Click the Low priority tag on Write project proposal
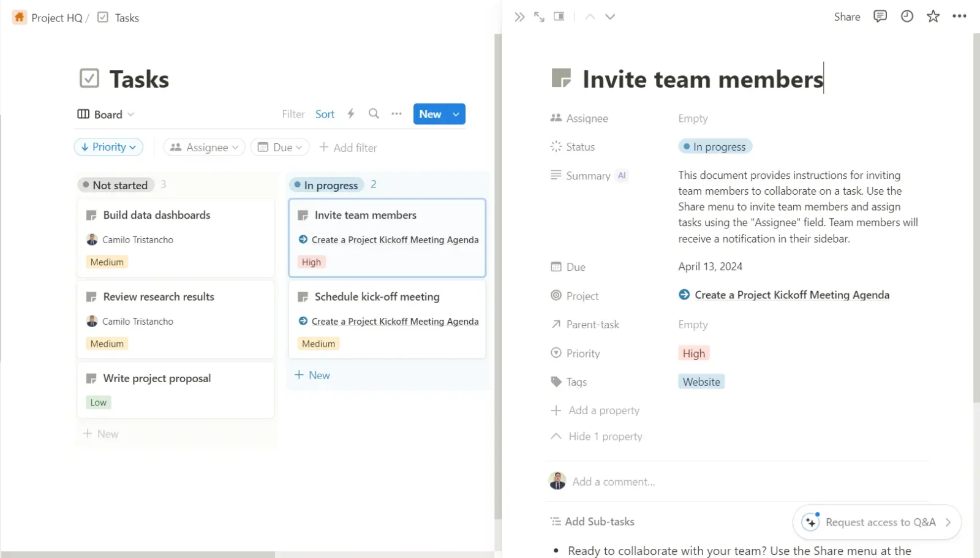The width and height of the screenshot is (980, 558). pos(98,402)
